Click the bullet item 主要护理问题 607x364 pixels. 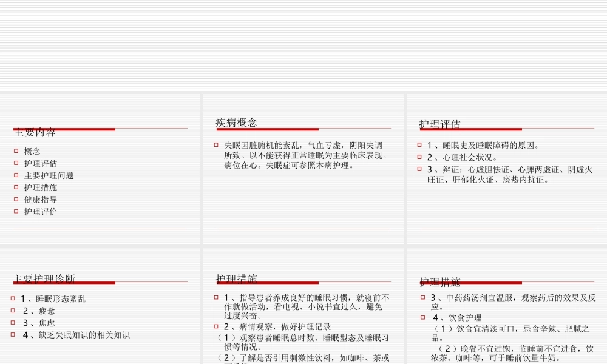(49, 175)
